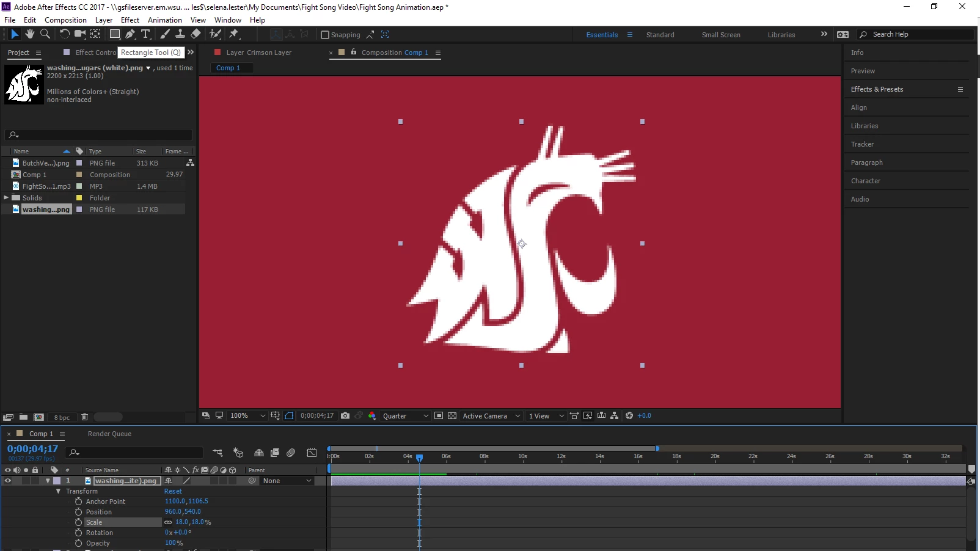Open the Parent None dropdown for layer 1
The image size is (980, 551).
[287, 481]
